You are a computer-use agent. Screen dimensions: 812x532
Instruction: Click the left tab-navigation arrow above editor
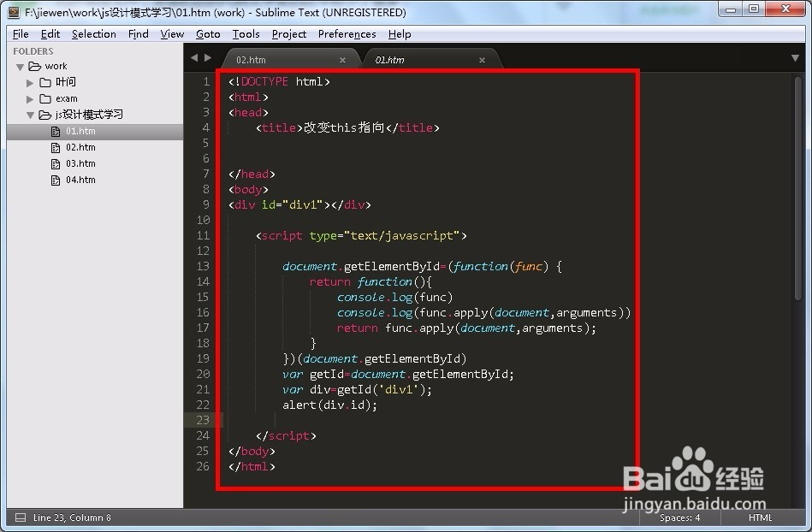(x=196, y=57)
